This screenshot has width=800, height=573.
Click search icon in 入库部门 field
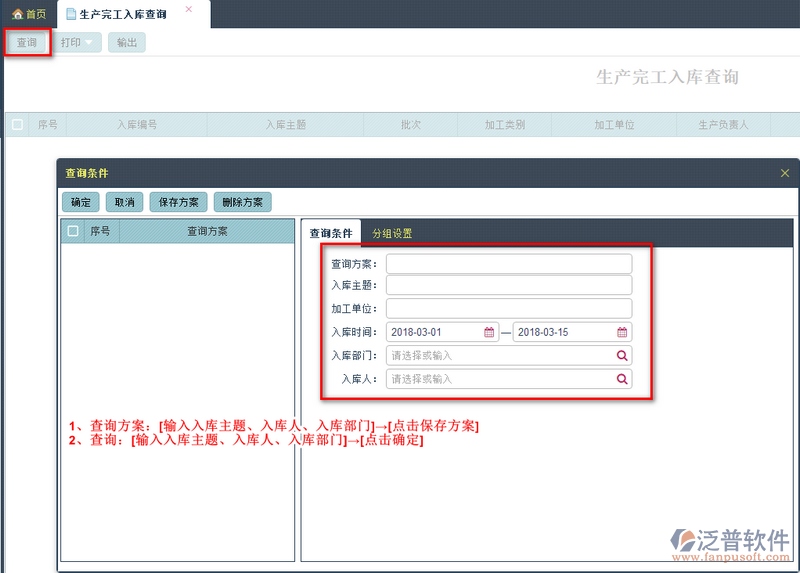point(622,356)
